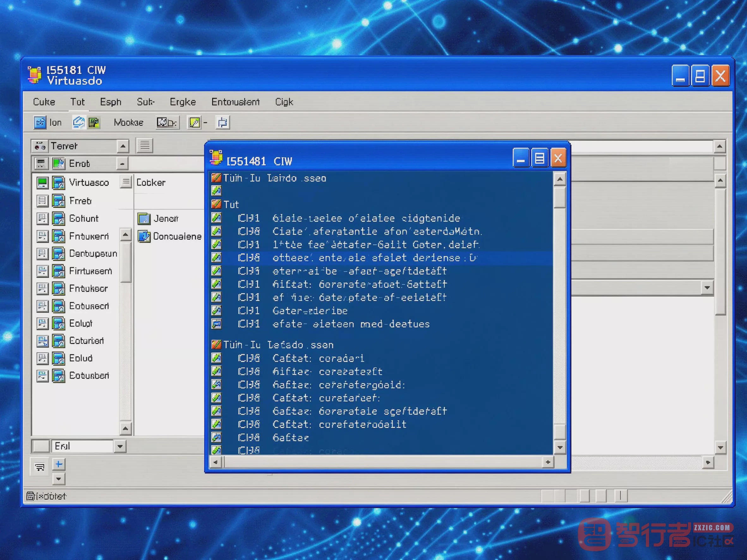Open the Tot menu
This screenshot has height=560, width=747.
pyautogui.click(x=77, y=102)
